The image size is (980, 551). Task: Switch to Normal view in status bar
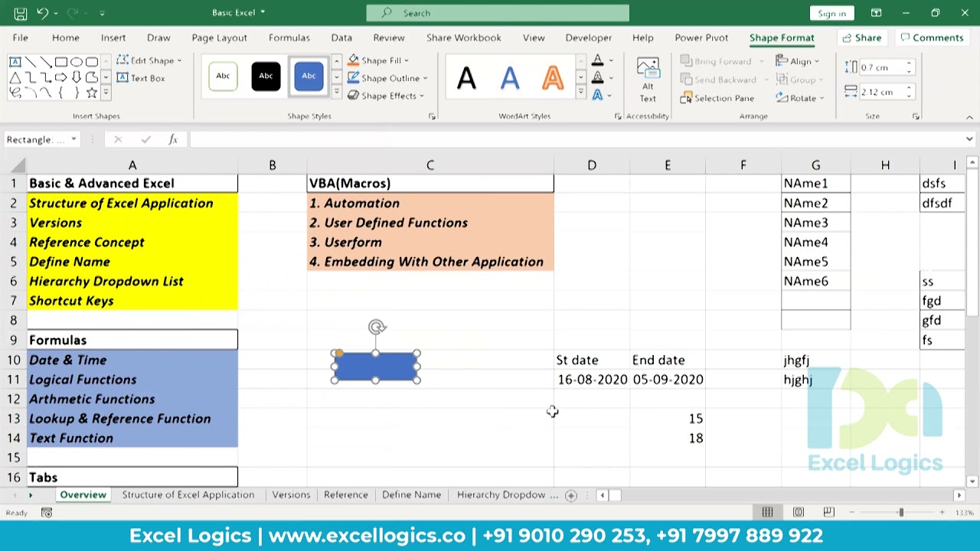click(x=767, y=512)
